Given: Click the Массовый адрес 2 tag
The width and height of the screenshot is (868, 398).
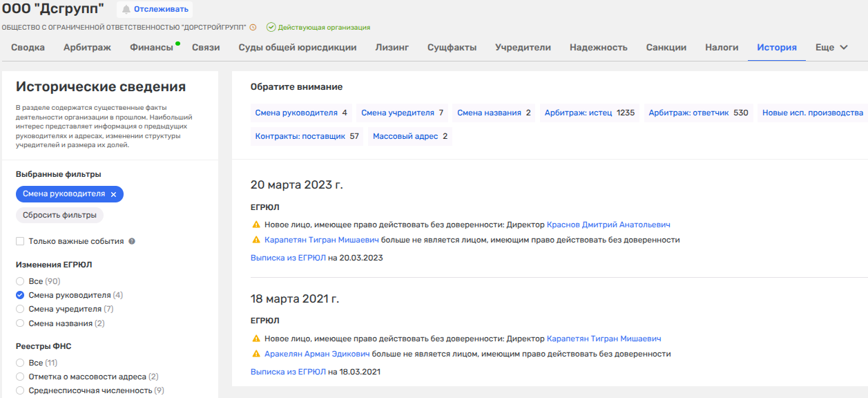Looking at the screenshot, I should [x=410, y=136].
